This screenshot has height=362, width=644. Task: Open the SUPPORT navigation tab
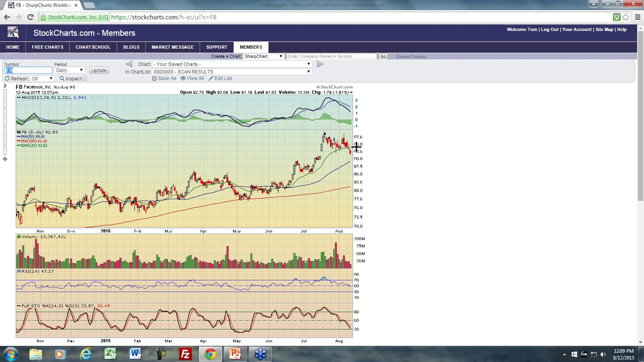click(217, 47)
